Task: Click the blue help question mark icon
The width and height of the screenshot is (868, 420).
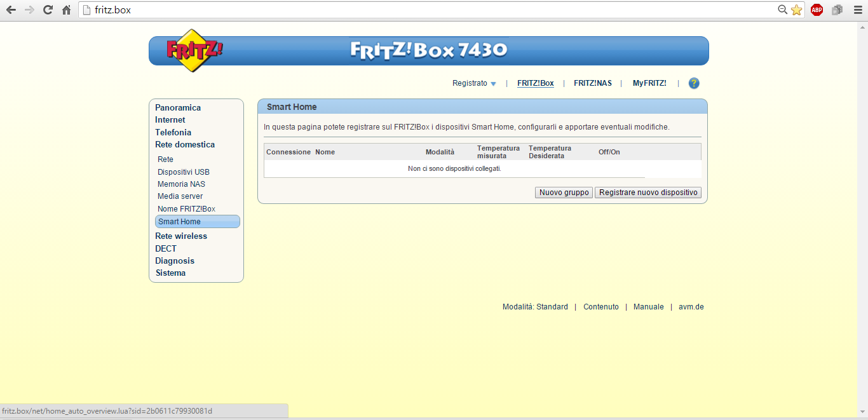Action: [x=694, y=83]
